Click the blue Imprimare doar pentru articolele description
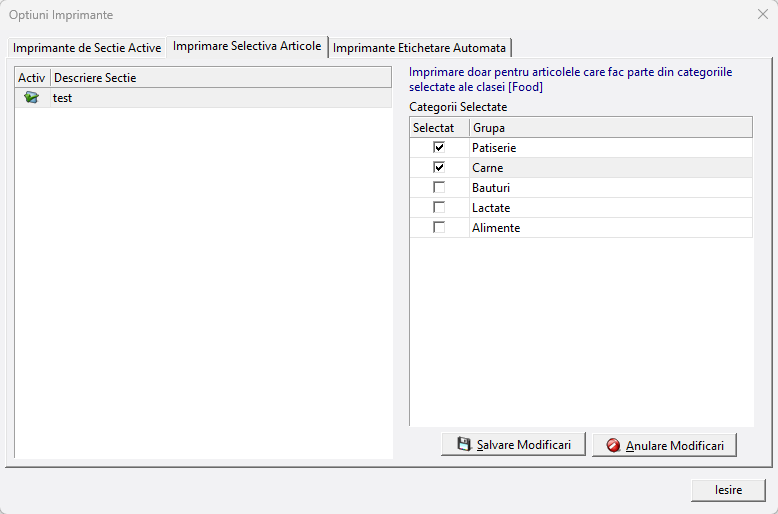The width and height of the screenshot is (778, 514). 571,79
